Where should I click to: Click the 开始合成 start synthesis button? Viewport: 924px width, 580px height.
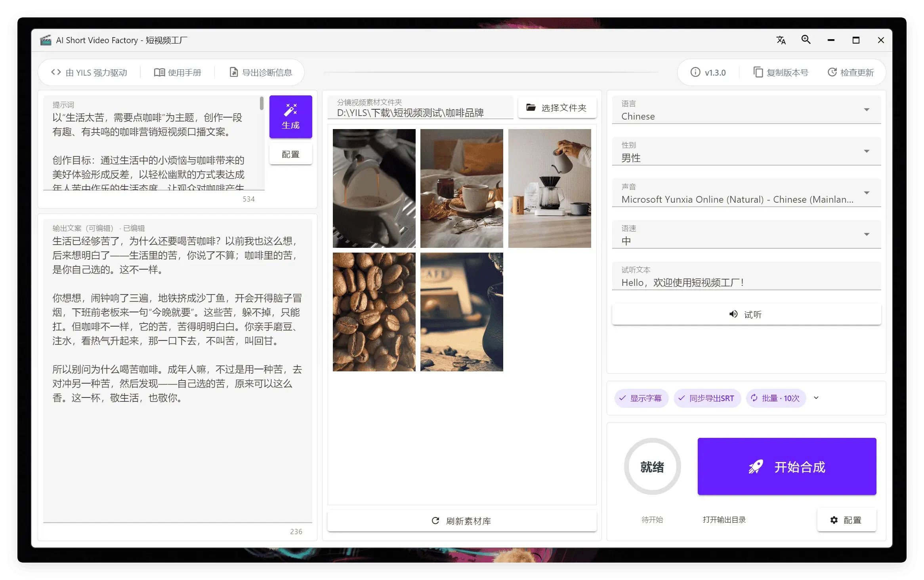click(x=787, y=467)
